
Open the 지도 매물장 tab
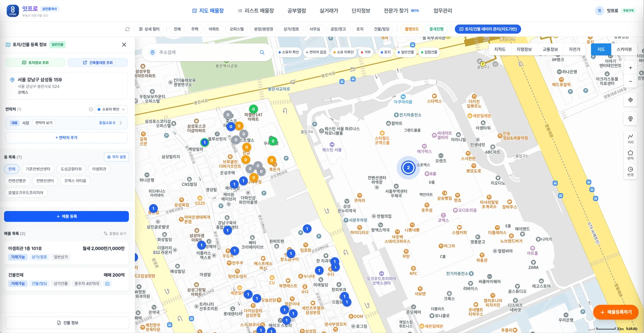208,11
